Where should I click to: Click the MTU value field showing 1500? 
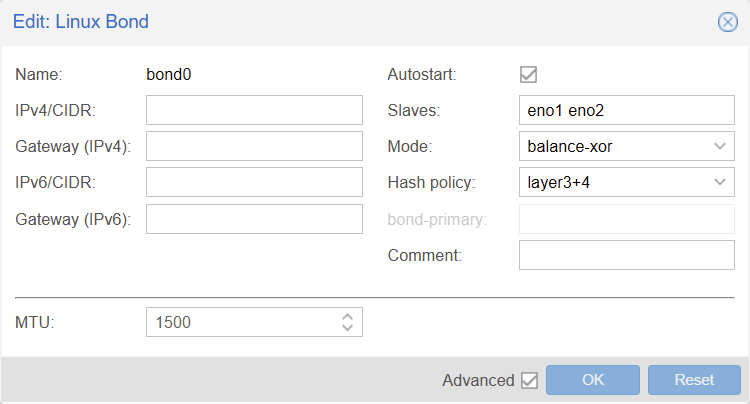[x=243, y=322]
